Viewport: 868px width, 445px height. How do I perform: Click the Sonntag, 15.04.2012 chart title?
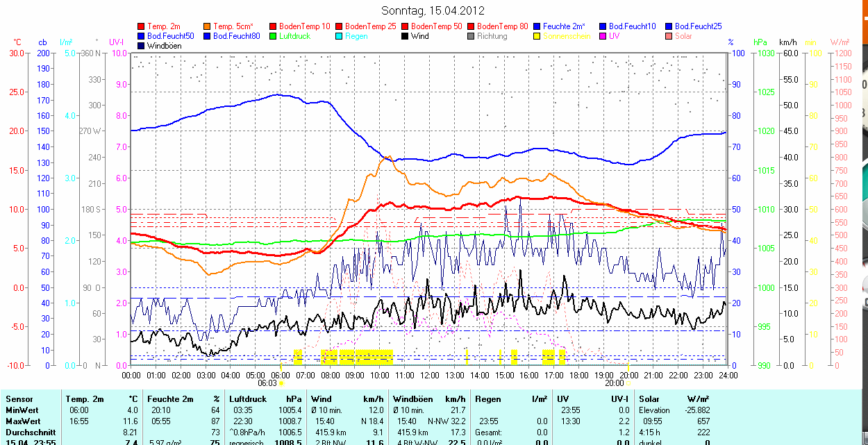point(433,10)
